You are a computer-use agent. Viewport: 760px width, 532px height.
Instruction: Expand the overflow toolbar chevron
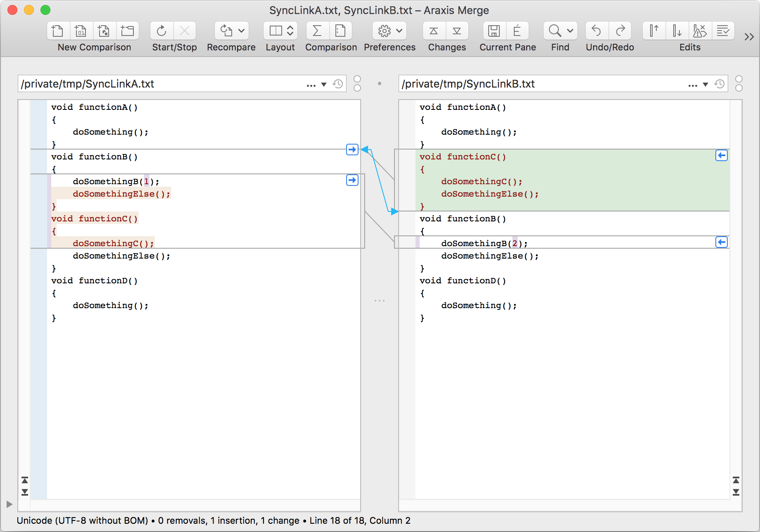click(x=748, y=36)
